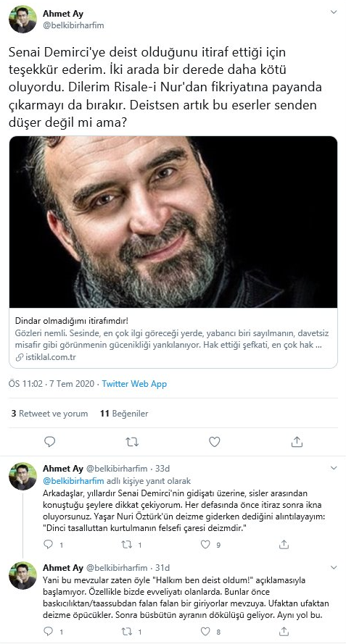Like the main tweet with the heart icon
346x644 pixels.
215,441
